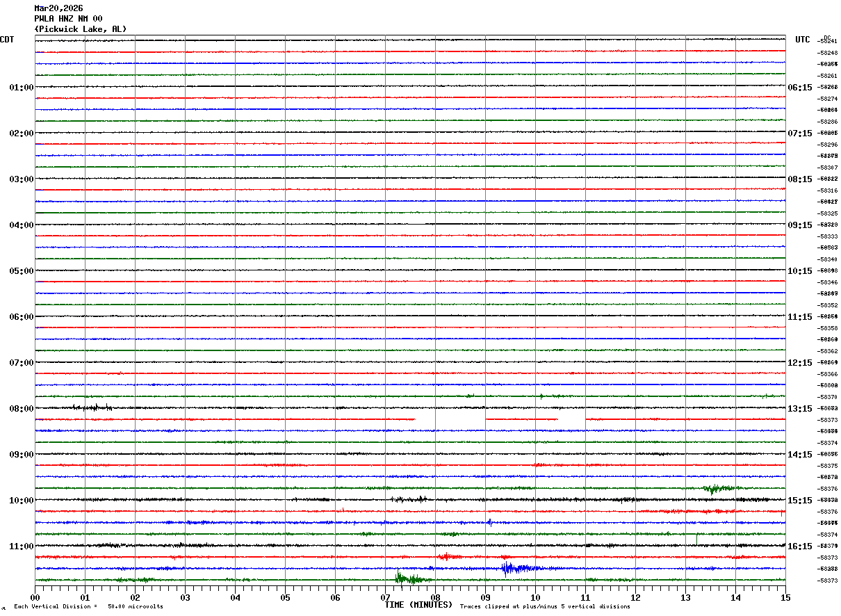Click the Mar20,2026 date label
This screenshot has width=841, height=616.
coord(58,8)
